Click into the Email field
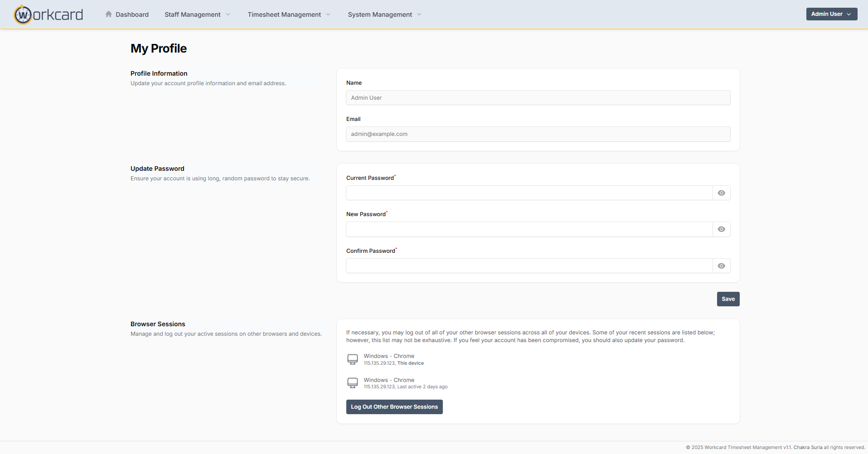The height and width of the screenshot is (454, 868). tap(538, 134)
